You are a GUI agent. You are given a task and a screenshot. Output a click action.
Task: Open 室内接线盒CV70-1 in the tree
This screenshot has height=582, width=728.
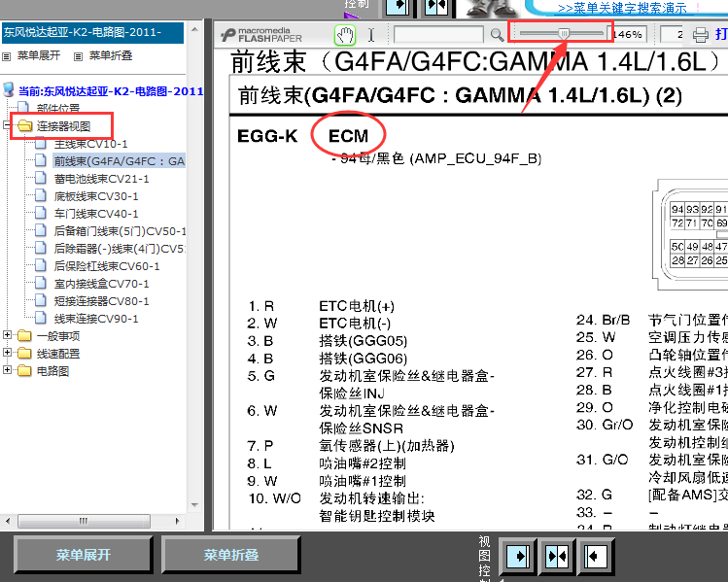tap(101, 284)
